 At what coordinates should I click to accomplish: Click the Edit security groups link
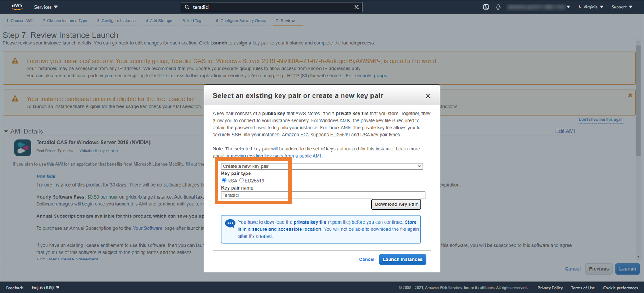click(x=366, y=76)
